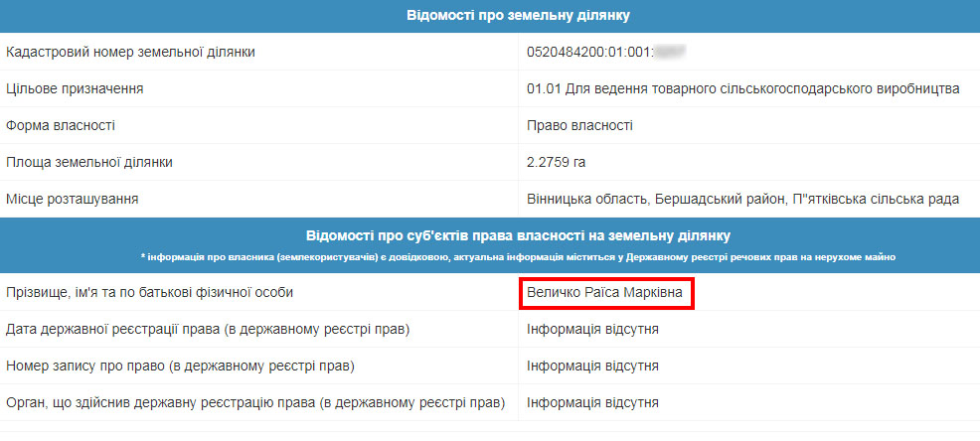Select the 'Кадастровий номер земельної ділянки' label
Screen dimensions: 980x441
pyautogui.click(x=130, y=52)
